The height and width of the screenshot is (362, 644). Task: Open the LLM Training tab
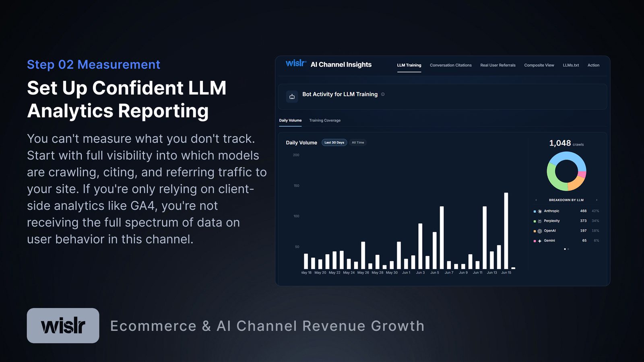(x=409, y=65)
